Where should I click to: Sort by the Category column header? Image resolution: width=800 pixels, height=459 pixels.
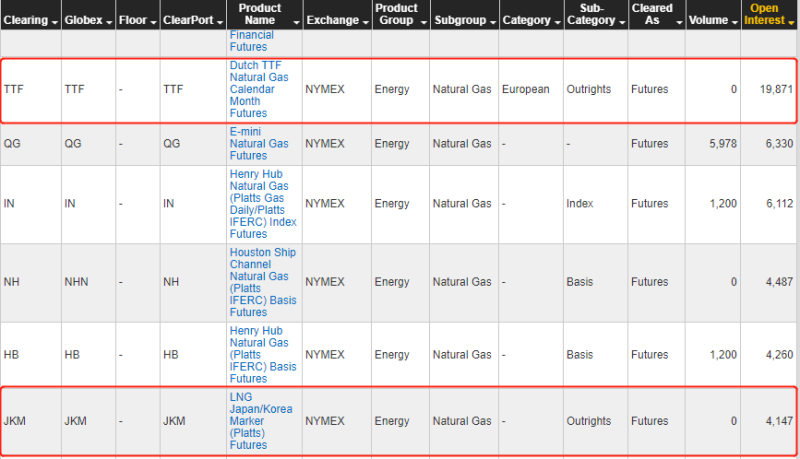[531, 20]
